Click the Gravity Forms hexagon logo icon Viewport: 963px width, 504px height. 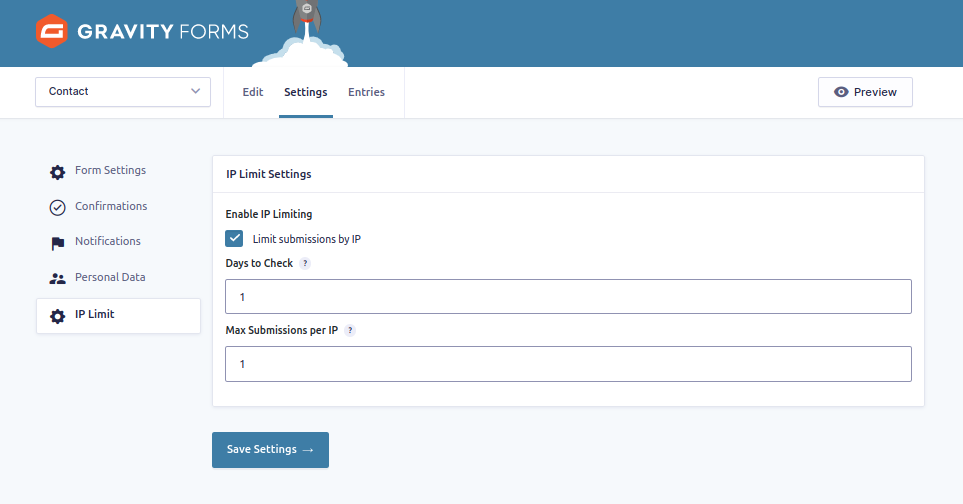click(52, 31)
